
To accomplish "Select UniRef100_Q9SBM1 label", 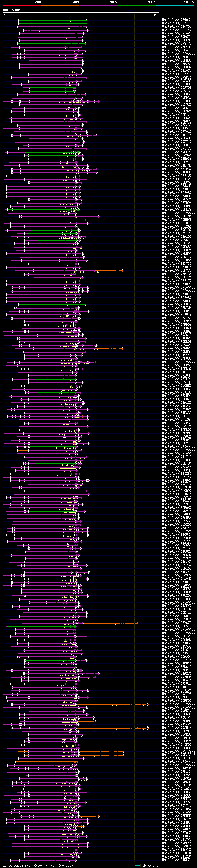I will tap(177, 826).
